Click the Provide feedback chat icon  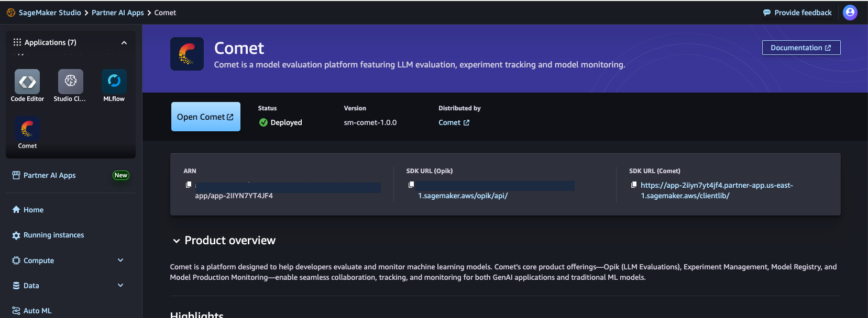click(767, 13)
